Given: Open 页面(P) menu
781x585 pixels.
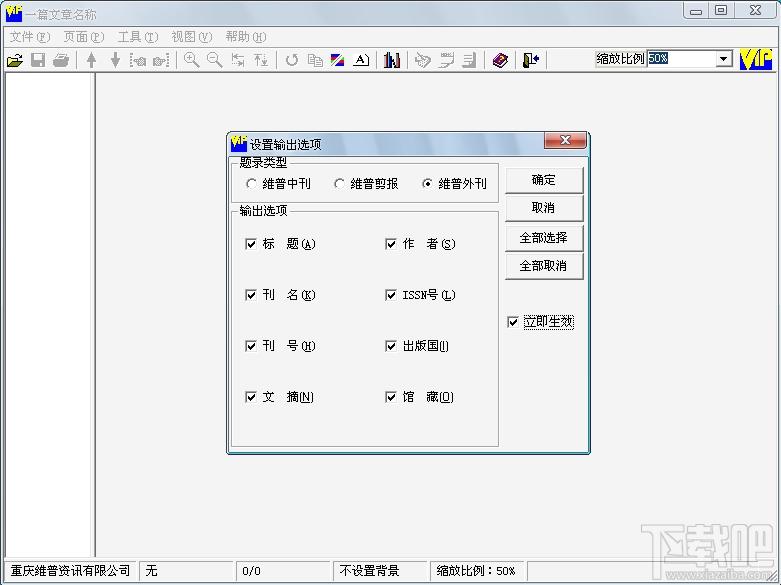Looking at the screenshot, I should coord(84,37).
